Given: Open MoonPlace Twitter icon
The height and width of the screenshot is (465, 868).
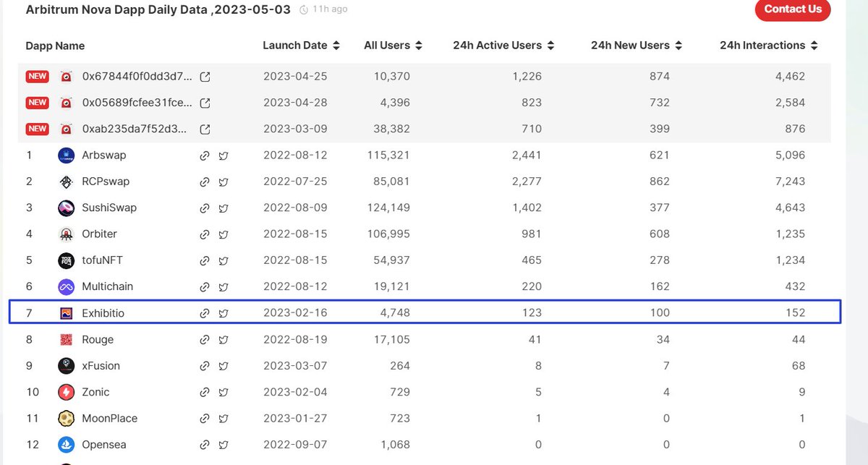Looking at the screenshot, I should pos(224,419).
